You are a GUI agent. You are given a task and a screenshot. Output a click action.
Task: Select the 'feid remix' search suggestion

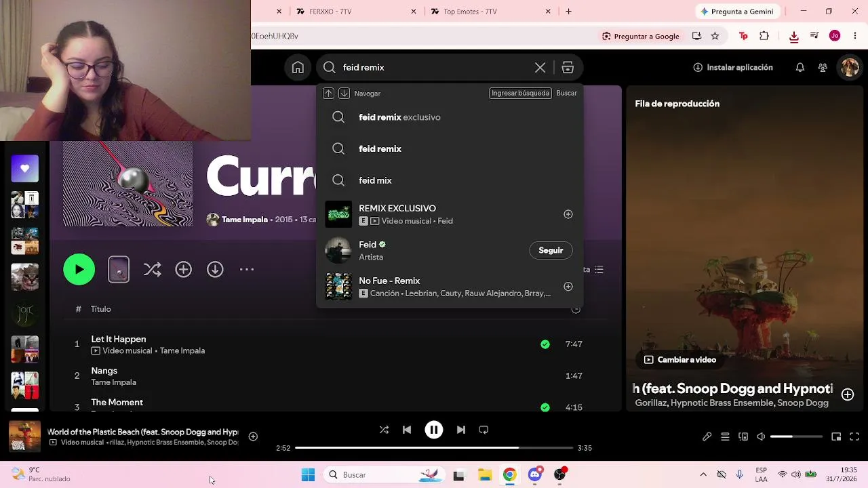coord(450,148)
